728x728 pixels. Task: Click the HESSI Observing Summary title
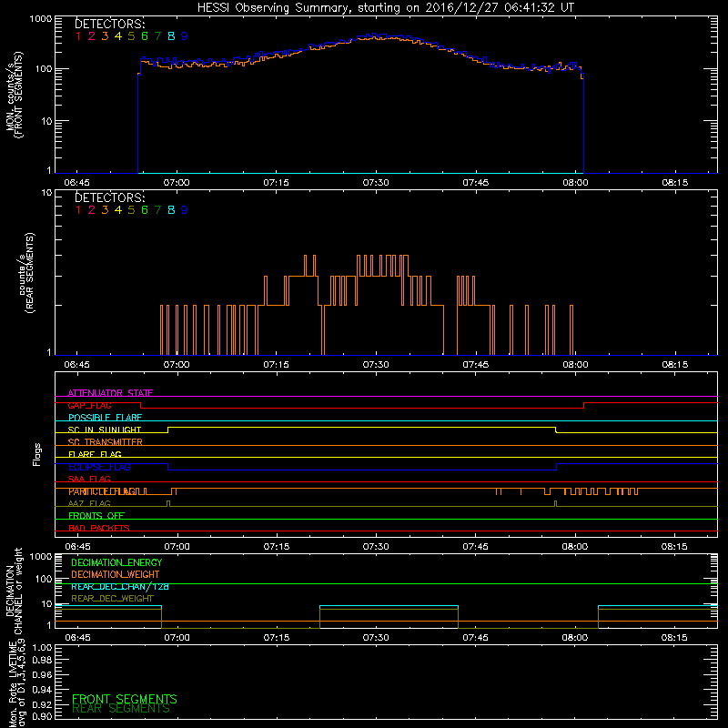385,8
